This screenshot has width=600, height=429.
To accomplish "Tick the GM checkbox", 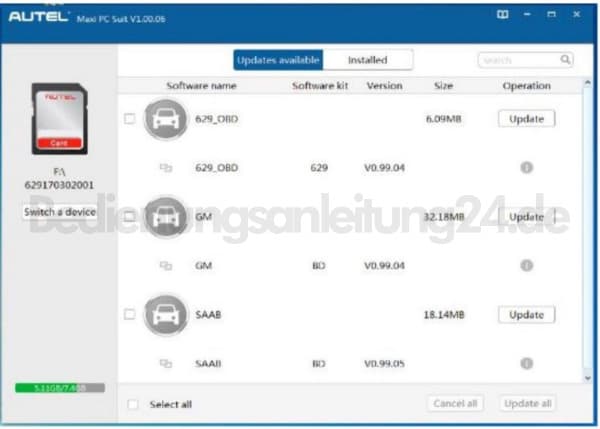I will point(130,217).
